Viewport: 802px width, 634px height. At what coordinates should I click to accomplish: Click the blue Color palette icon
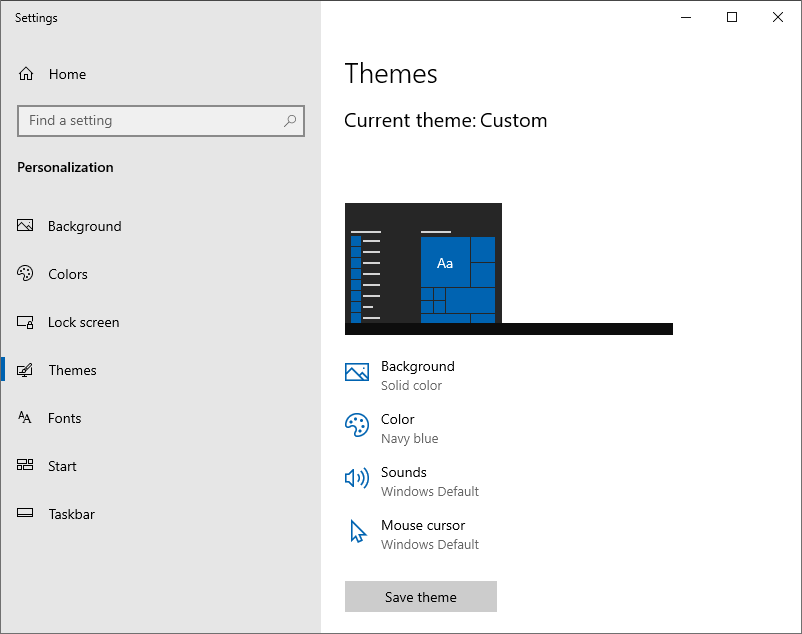coord(357,425)
